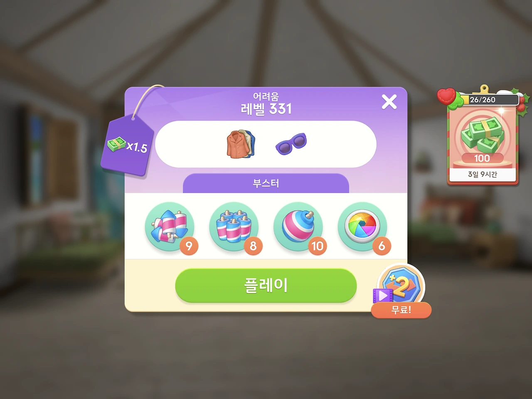
Task: Select the firecracker rocket booster
Action: (x=170, y=227)
